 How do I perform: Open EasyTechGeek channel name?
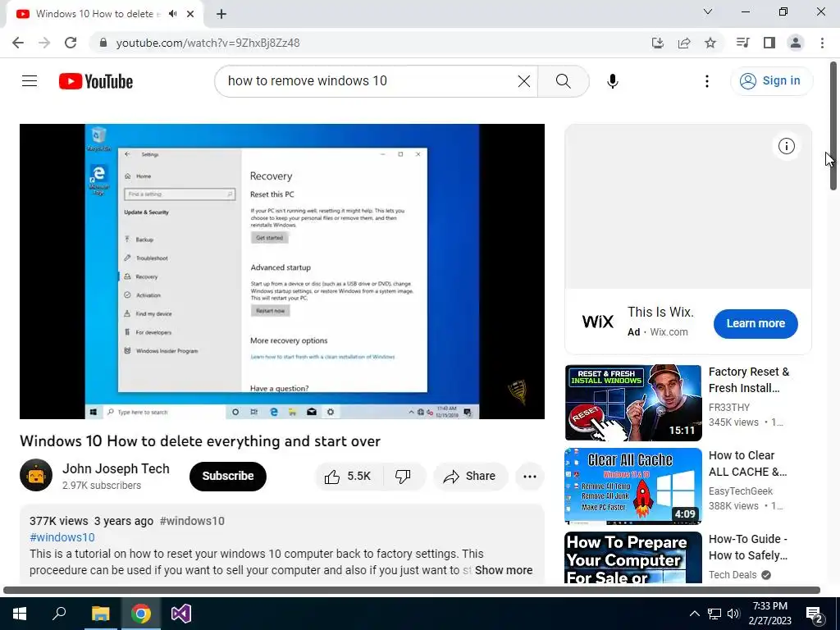tap(741, 491)
